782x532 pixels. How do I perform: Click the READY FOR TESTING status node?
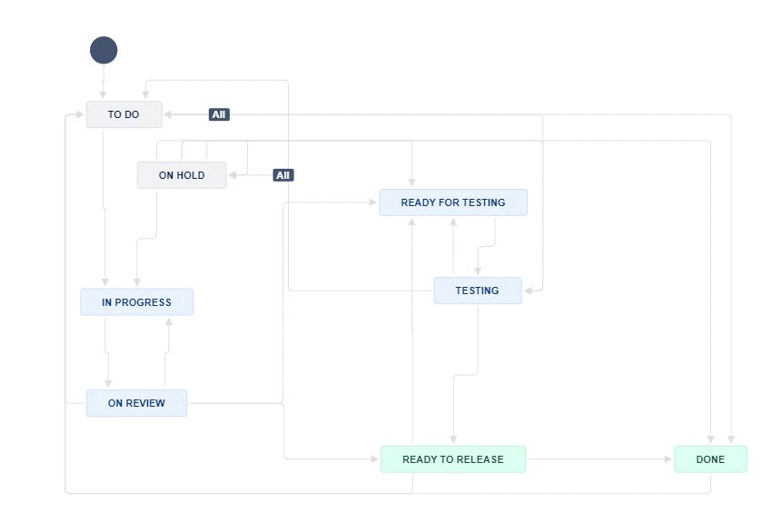coord(452,202)
